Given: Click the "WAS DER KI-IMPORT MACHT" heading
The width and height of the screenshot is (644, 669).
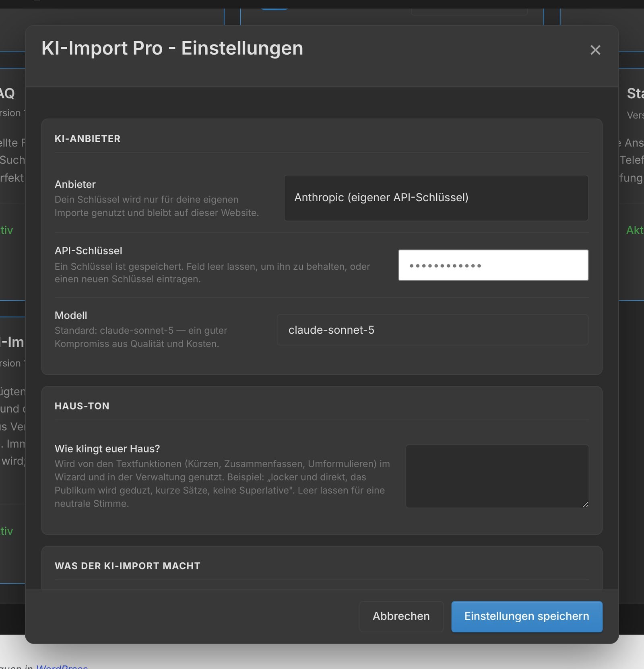Looking at the screenshot, I should (x=128, y=566).
